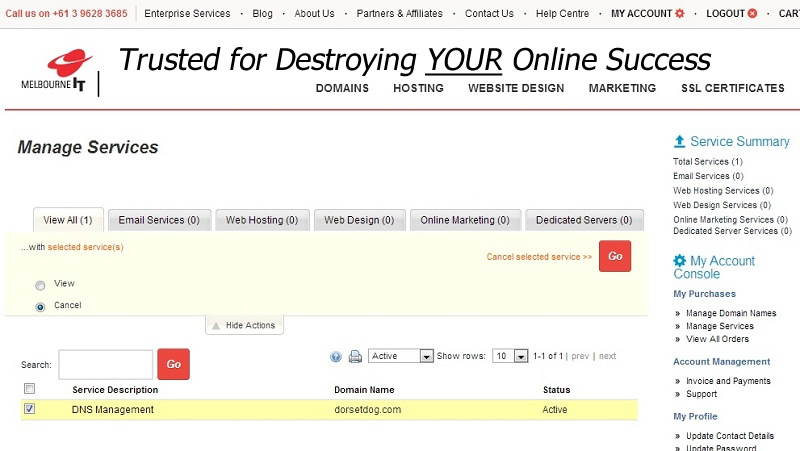Open Online Marketing Services (0) summary link
The width and height of the screenshot is (800, 451).
731,220
